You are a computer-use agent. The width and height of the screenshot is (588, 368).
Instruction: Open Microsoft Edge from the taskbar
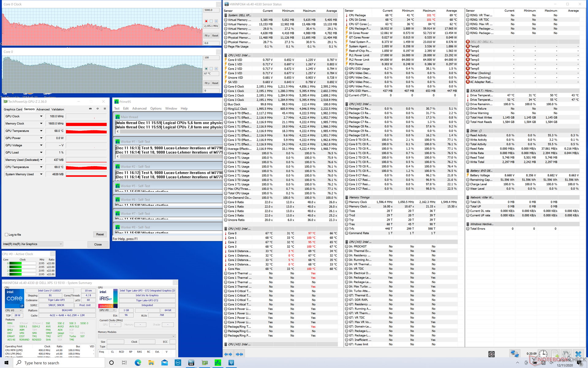pos(138,363)
